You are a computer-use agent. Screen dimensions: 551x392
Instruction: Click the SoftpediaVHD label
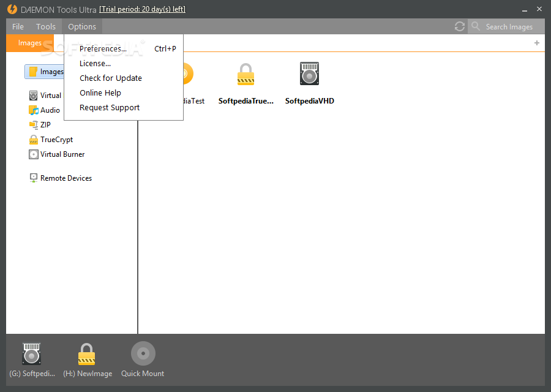[x=310, y=101]
